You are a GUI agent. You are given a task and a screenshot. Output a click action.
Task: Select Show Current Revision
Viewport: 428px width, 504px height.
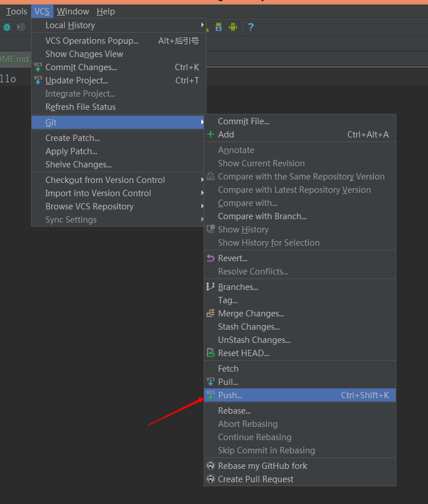300,163
